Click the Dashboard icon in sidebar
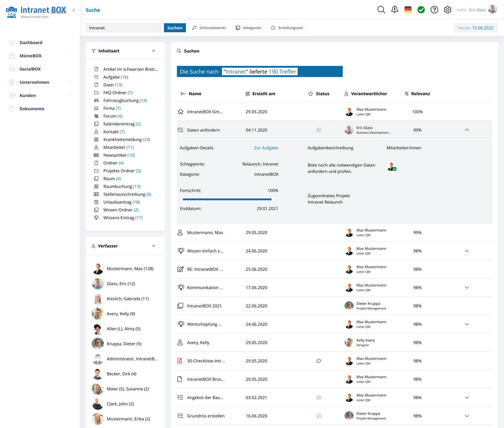Screen dimensions: 504x428 pyautogui.click(x=12, y=42)
